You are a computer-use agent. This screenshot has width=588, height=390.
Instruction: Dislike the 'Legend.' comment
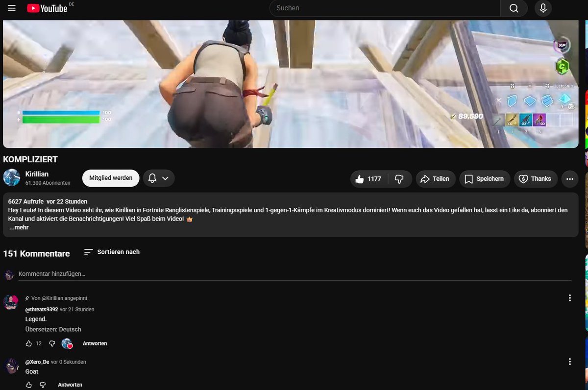pyautogui.click(x=52, y=343)
